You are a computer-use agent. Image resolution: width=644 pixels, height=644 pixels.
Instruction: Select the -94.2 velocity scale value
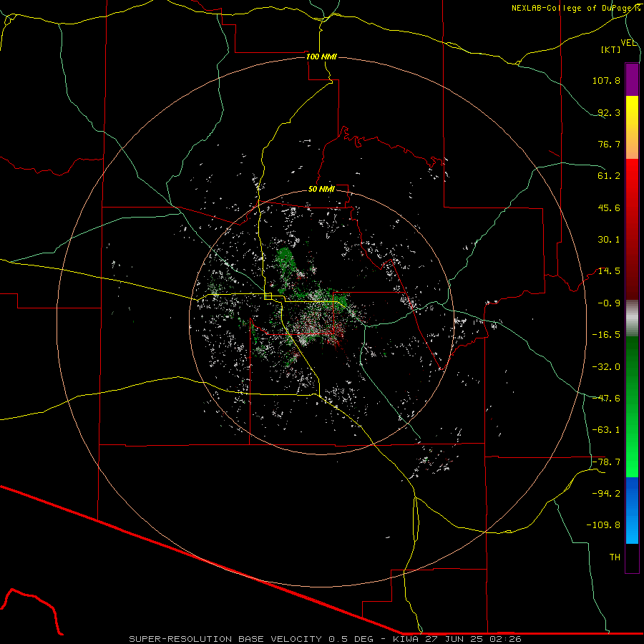coord(606,493)
